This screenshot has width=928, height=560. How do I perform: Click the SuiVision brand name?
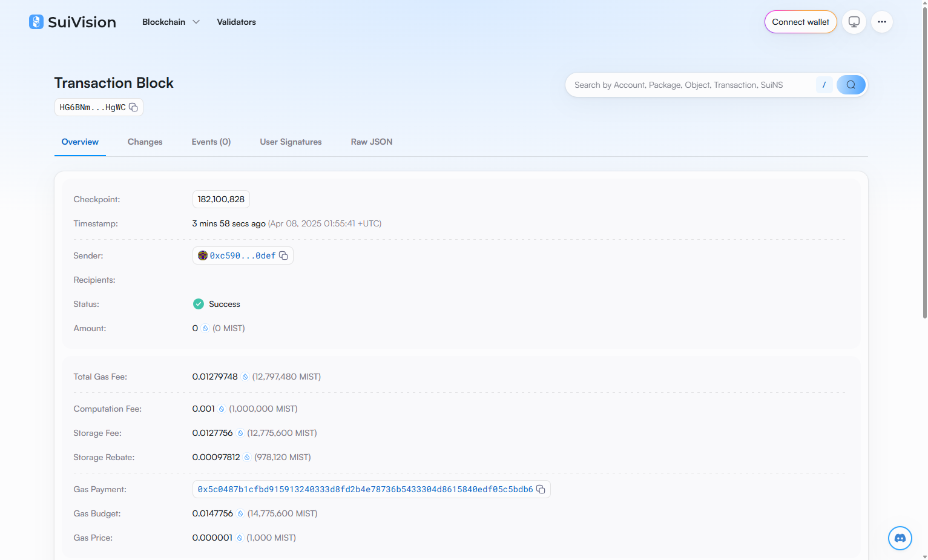coord(82,22)
